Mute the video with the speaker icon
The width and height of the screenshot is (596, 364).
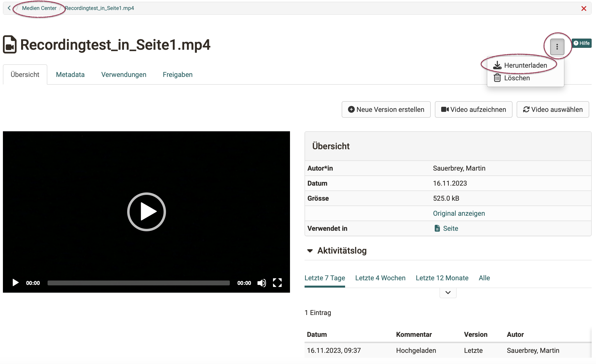coord(262,283)
